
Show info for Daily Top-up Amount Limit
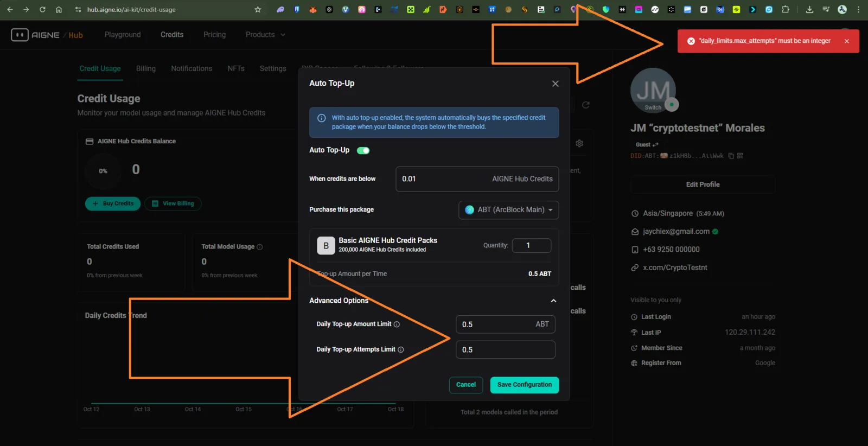coord(397,324)
